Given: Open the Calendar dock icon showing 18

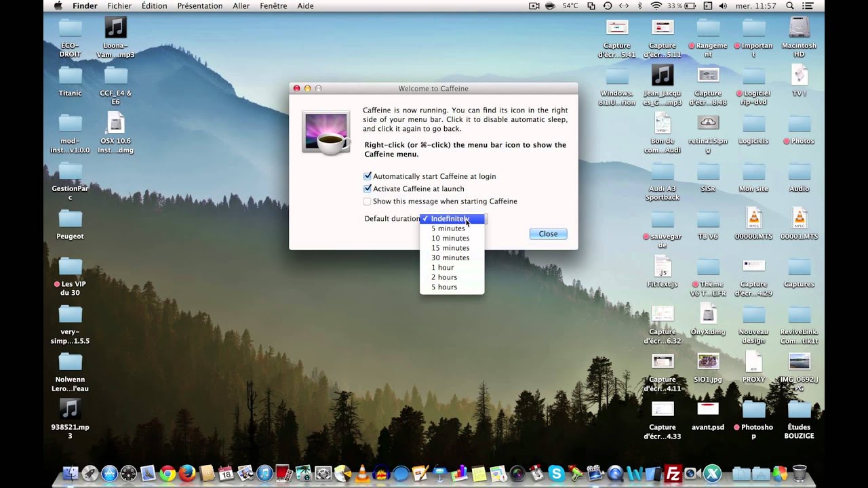Looking at the screenshot, I should tap(226, 473).
